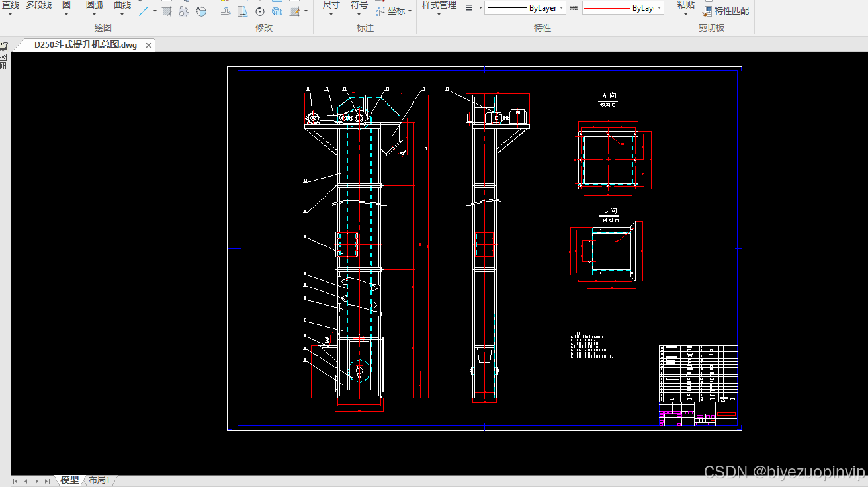This screenshot has width=868, height=487.
Task: Select the 多段线 polyline tool
Action: pos(38,5)
